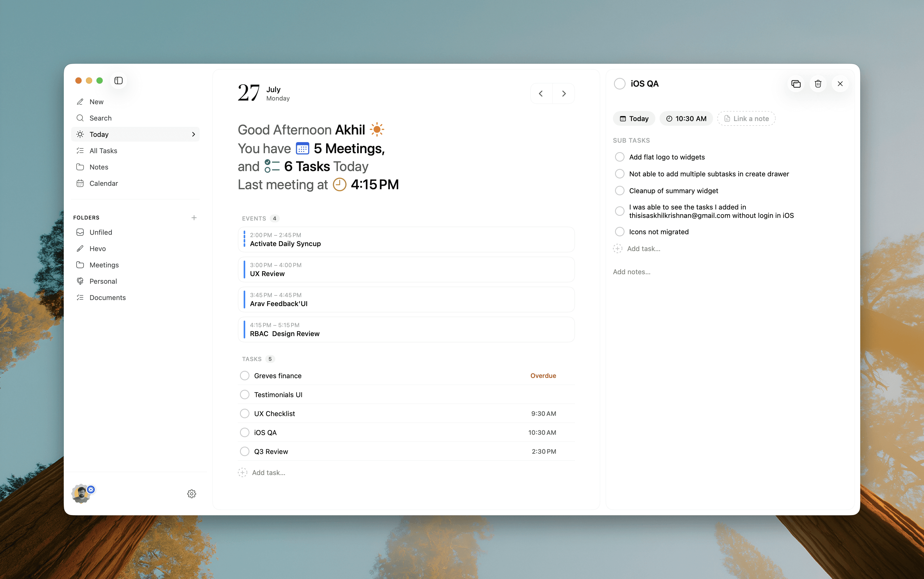
Task: Check subtask Cleanup of summary widget
Action: 620,191
